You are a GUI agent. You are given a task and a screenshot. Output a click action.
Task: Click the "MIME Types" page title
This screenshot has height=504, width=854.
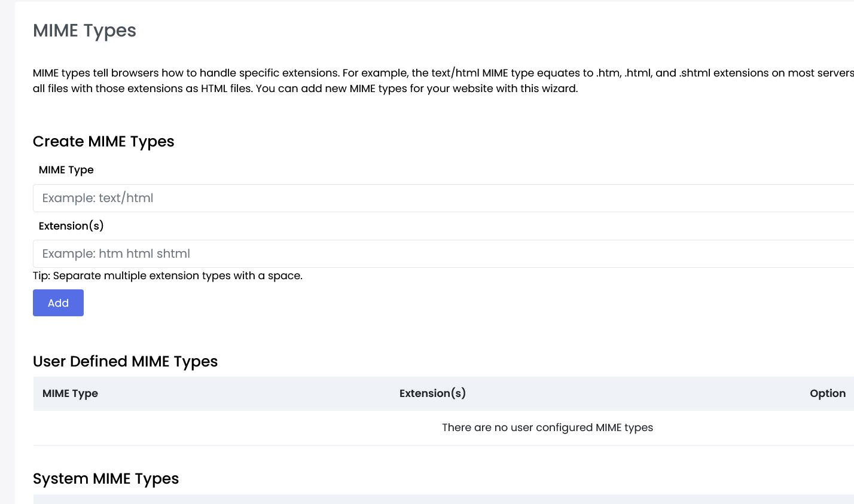[x=84, y=30]
